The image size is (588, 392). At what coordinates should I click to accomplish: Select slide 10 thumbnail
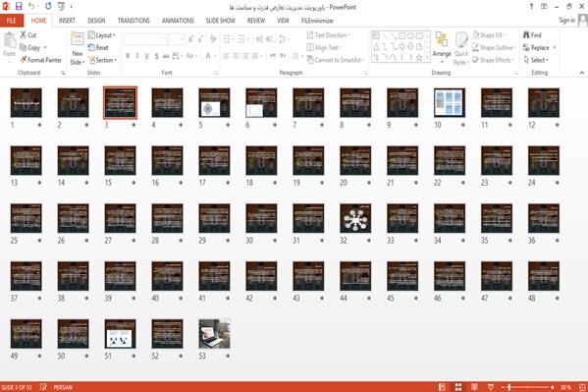tap(450, 102)
